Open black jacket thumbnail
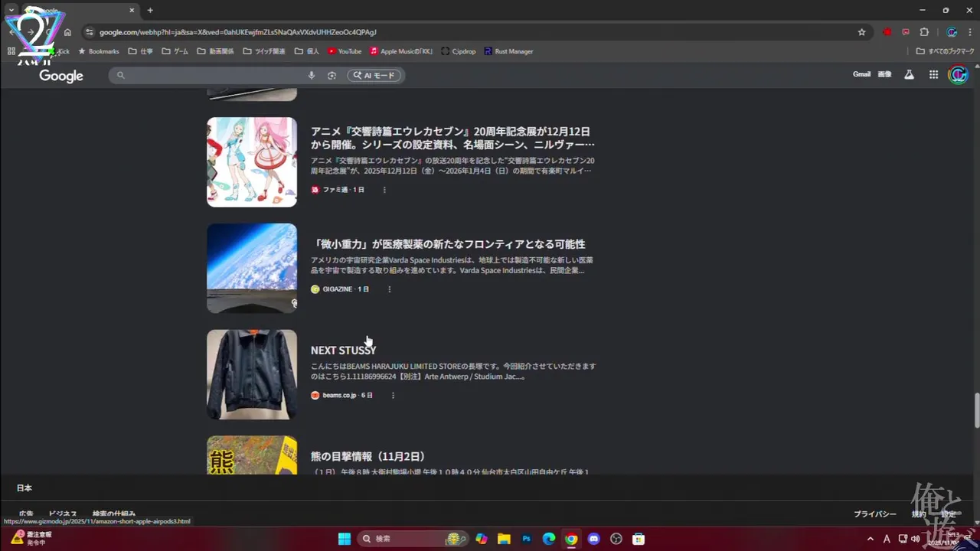This screenshot has height=551, width=980. click(252, 374)
